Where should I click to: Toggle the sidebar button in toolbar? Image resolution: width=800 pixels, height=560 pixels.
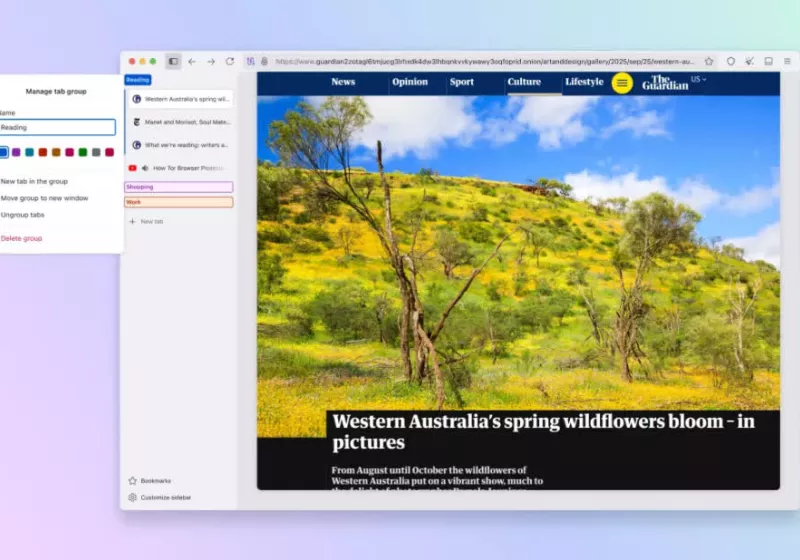tap(173, 62)
